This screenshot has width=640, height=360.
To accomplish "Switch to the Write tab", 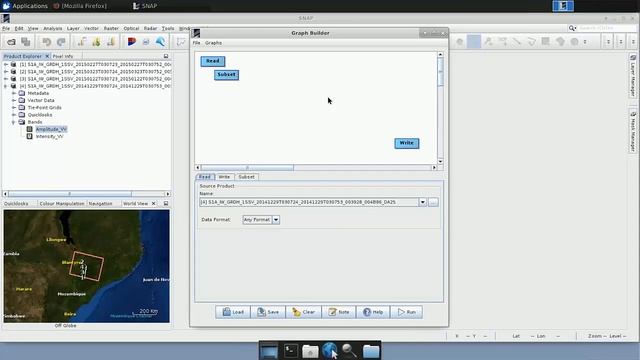I will 224,177.
